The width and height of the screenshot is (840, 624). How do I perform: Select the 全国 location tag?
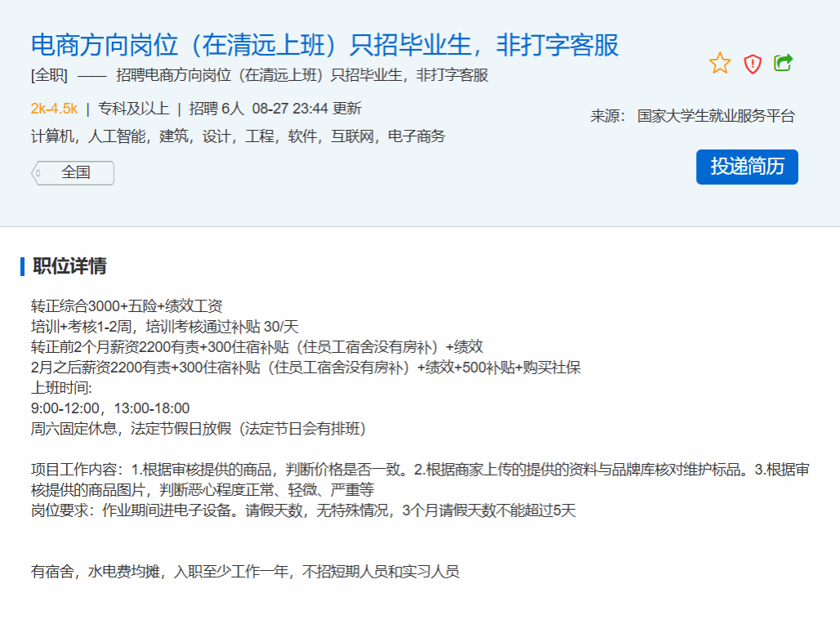point(75,173)
